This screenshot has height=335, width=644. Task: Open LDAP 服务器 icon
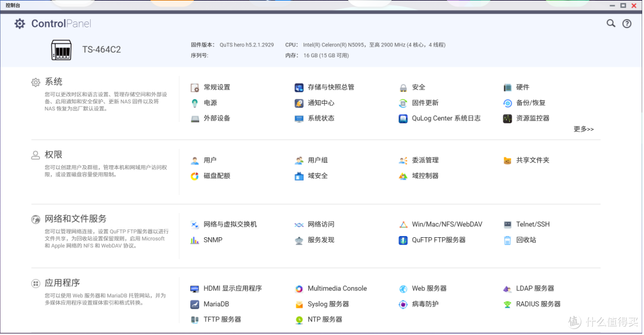tap(507, 289)
